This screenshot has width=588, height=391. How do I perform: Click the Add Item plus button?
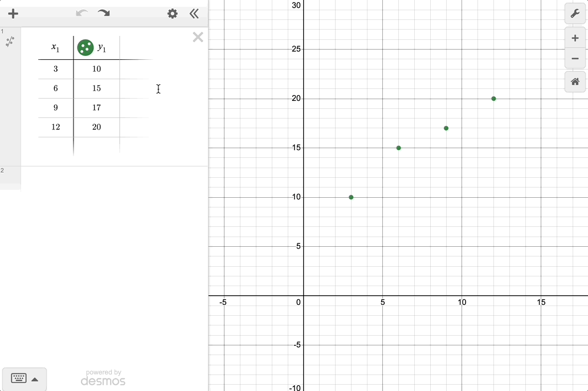pyautogui.click(x=13, y=14)
